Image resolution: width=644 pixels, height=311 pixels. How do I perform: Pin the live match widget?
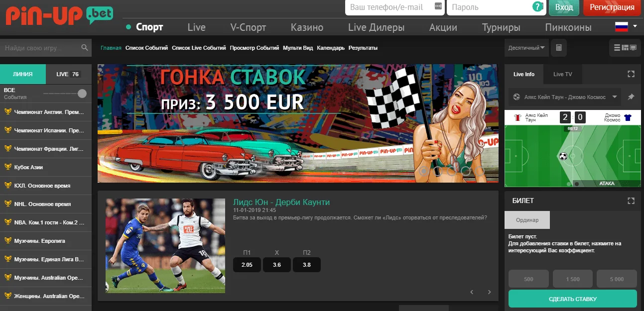click(631, 97)
